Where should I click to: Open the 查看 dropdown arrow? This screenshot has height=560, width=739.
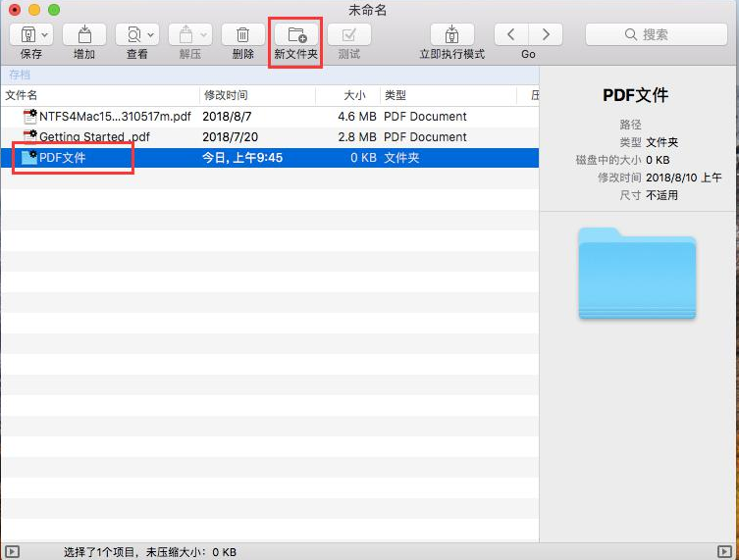(x=150, y=35)
